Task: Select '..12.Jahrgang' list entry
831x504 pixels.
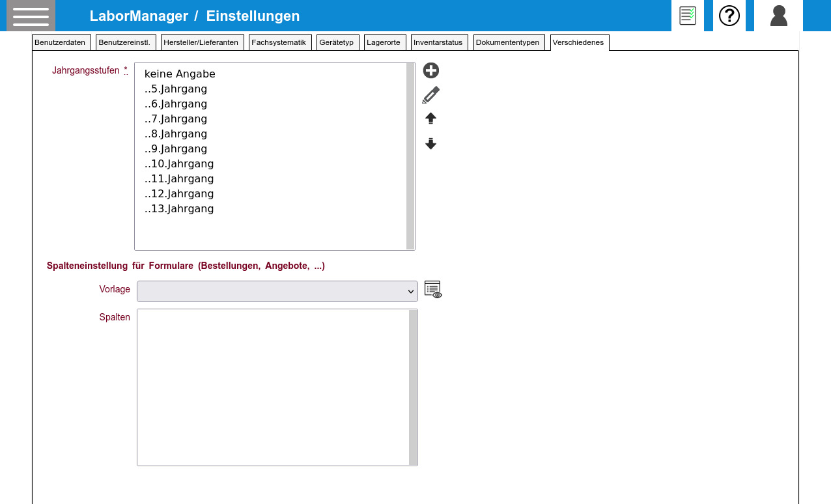Action: [270, 194]
